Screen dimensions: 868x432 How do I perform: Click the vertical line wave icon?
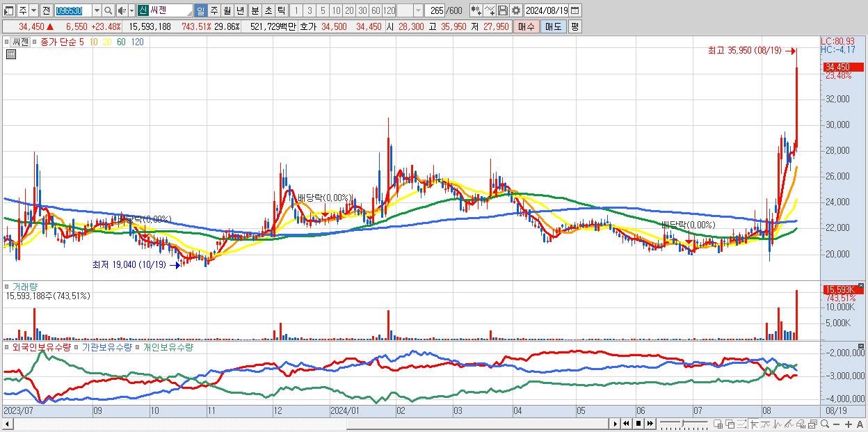pyautogui.click(x=778, y=424)
